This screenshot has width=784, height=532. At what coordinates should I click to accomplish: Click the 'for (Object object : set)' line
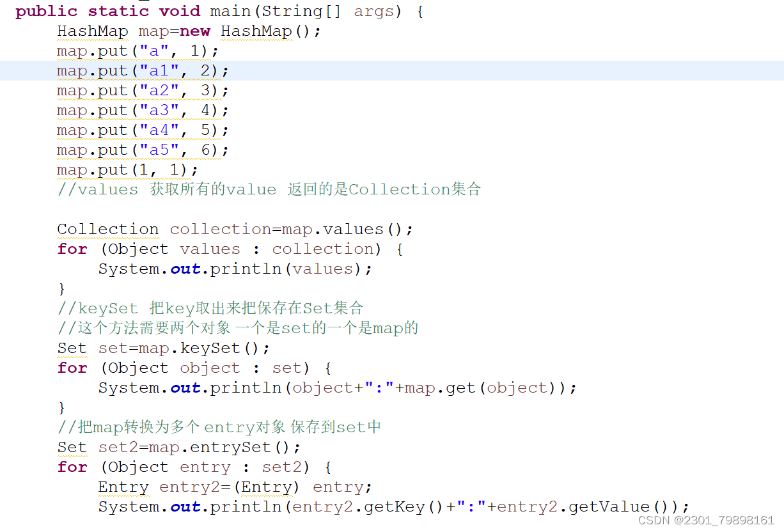[x=194, y=368]
